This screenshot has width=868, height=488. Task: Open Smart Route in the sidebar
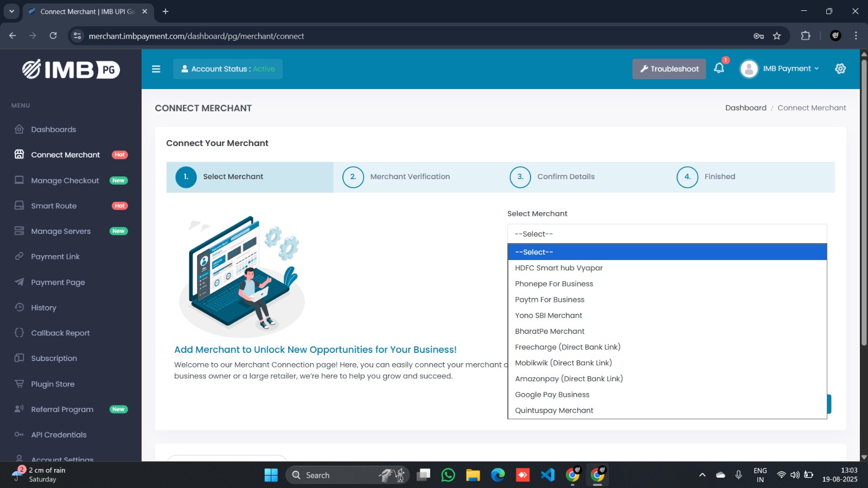coord(54,206)
